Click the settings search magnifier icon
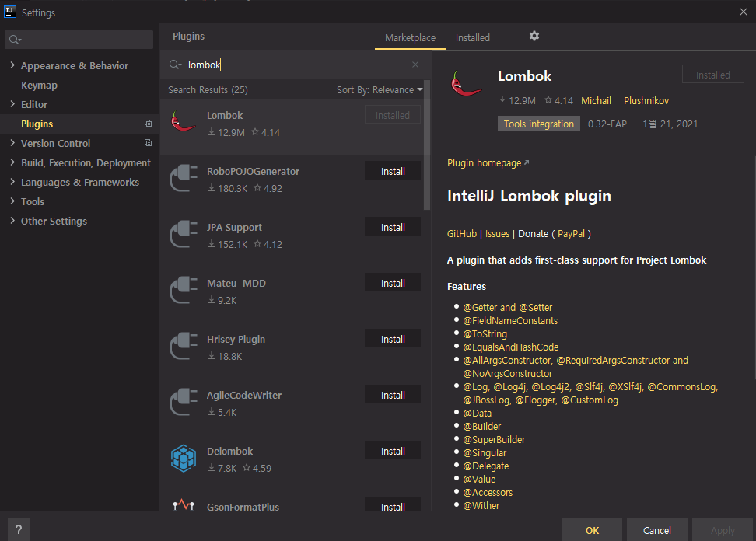The image size is (756, 541). point(15,40)
